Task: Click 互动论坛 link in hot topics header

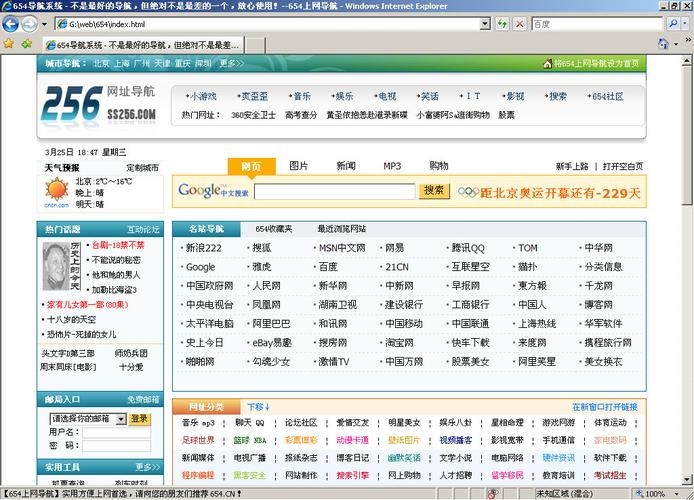Action: 143,229
